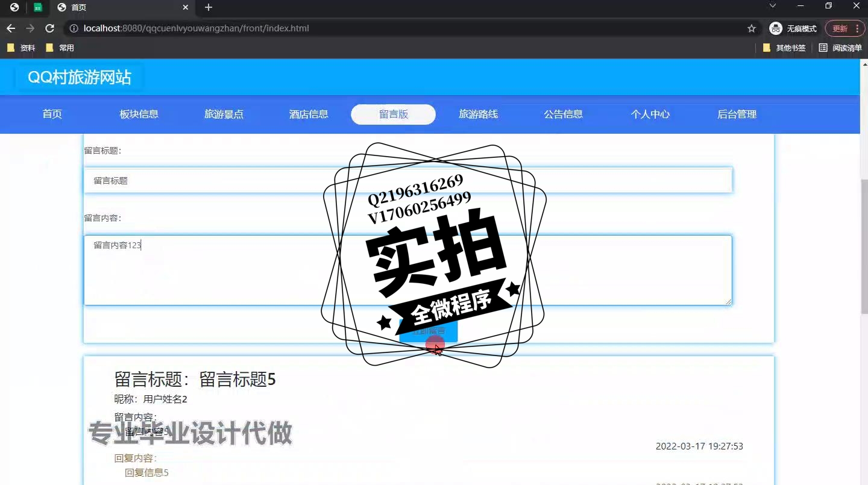The height and width of the screenshot is (485, 868).
Task: Click the timestamp 2022-03-17 19:27:53
Action: 699,446
